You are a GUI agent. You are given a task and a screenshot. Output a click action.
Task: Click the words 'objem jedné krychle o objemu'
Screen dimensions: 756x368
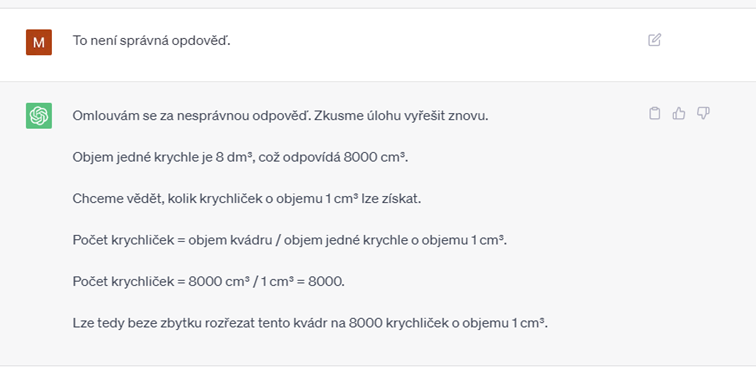376,240
